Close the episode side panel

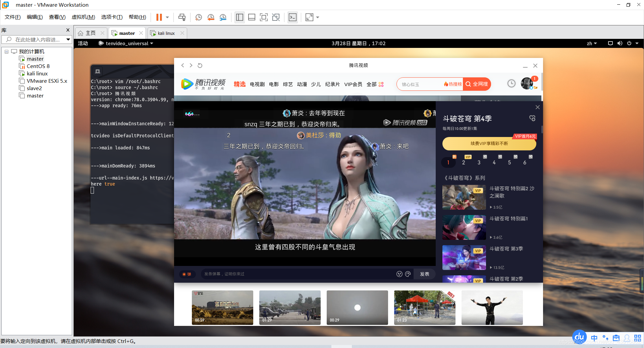[538, 107]
